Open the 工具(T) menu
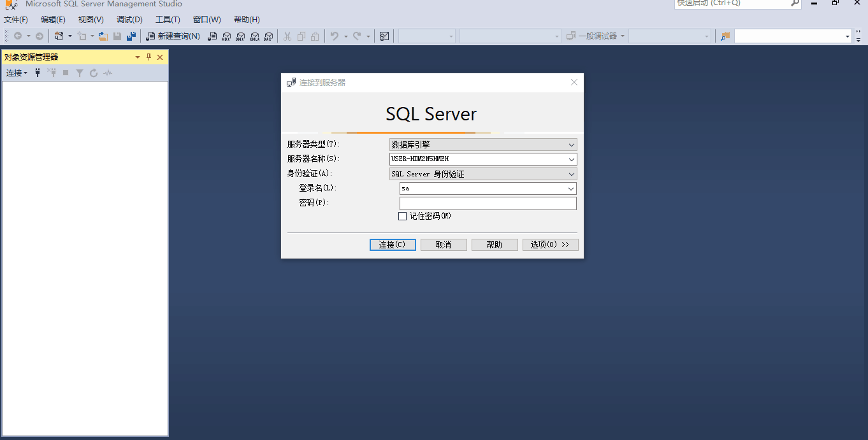Screen dimensions: 868x440 coord(168,20)
